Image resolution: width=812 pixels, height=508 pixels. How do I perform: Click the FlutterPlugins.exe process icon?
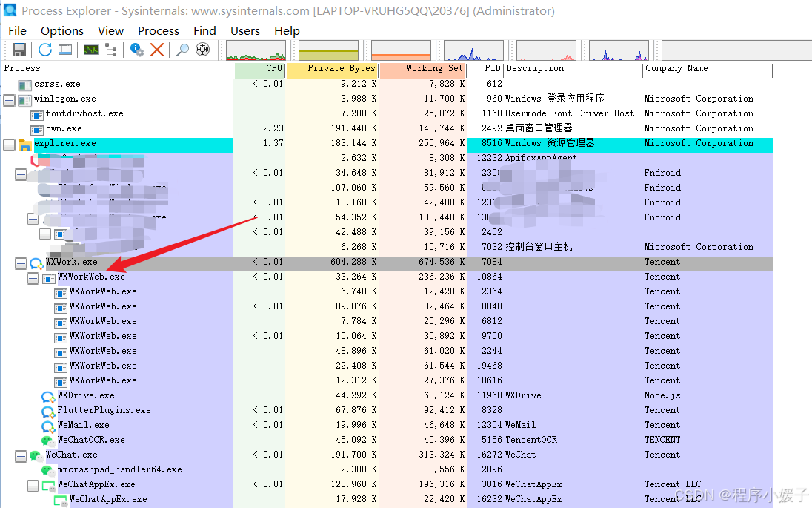point(48,412)
